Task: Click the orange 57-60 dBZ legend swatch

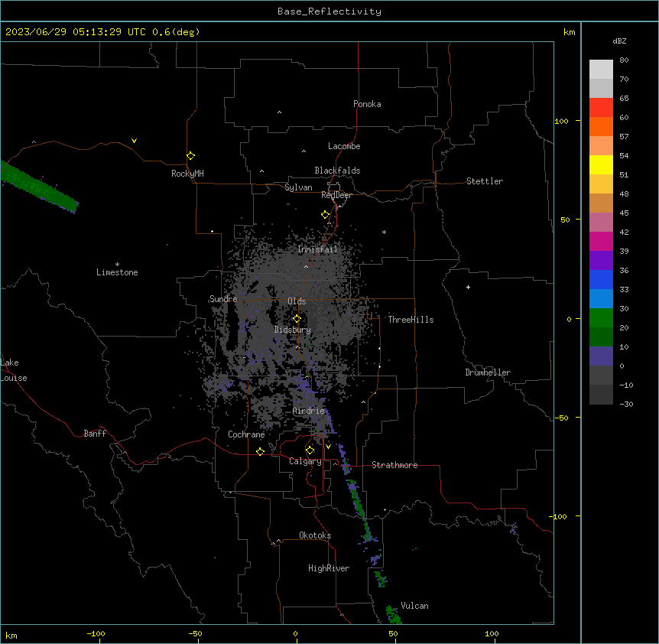Action: pos(601,126)
